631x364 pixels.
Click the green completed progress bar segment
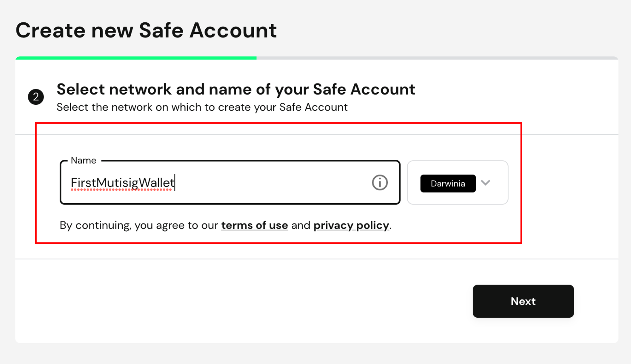[136, 58]
